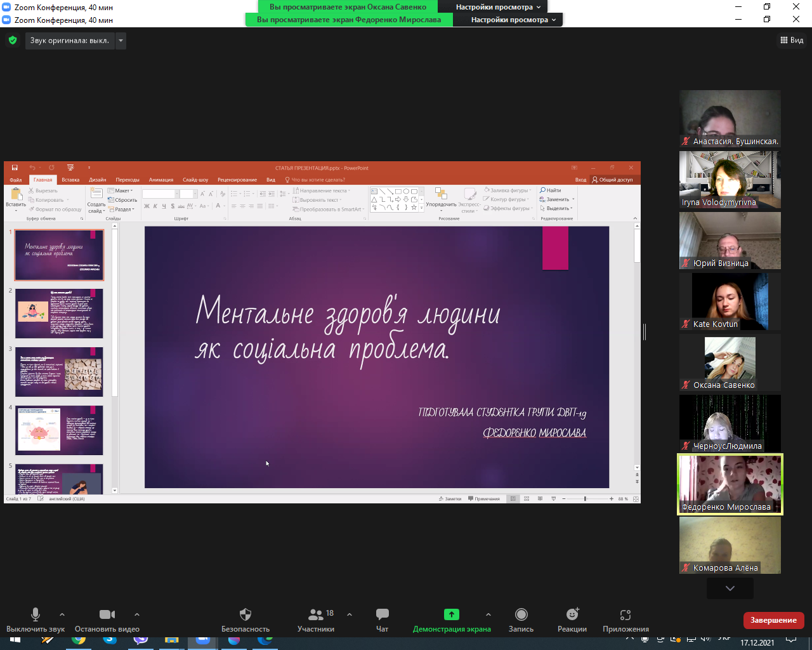Open the Реакции reactions menu
Viewport: 812px width, 650px height.
tap(572, 614)
